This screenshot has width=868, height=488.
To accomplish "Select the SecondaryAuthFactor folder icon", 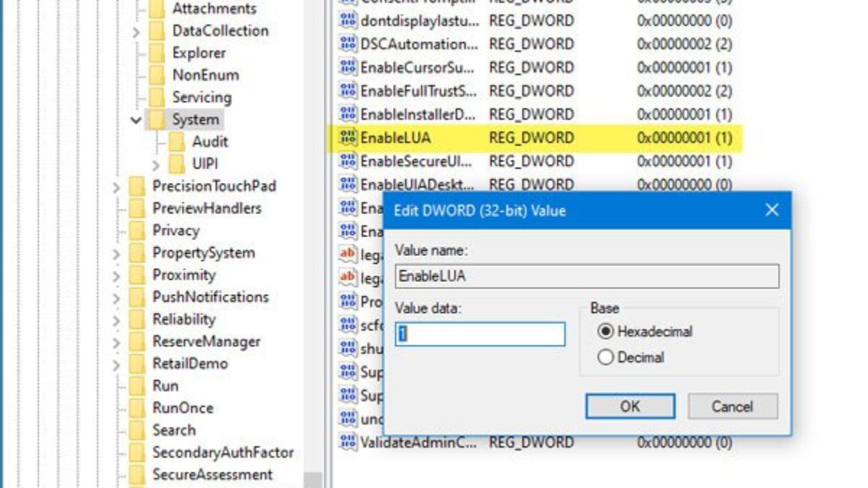I will coord(137,453).
